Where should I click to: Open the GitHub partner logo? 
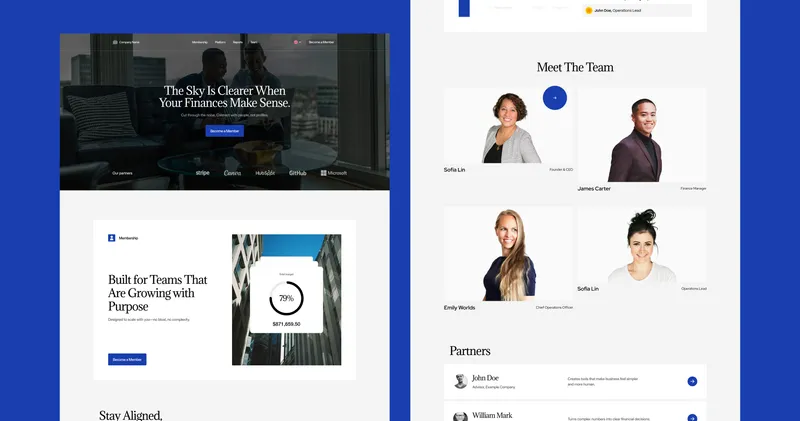pos(297,173)
